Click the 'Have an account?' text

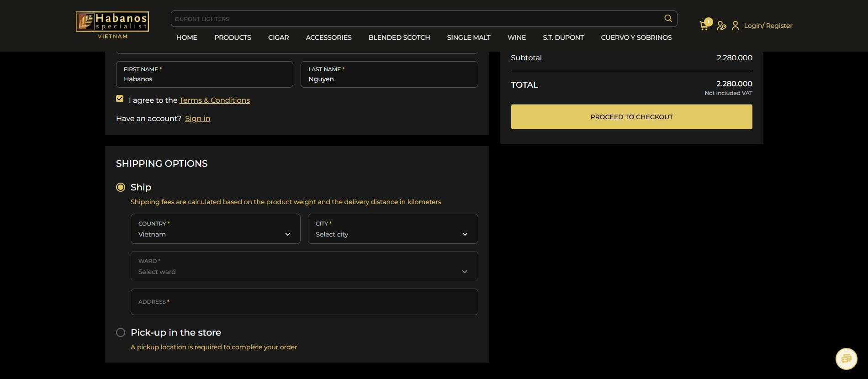click(x=148, y=118)
